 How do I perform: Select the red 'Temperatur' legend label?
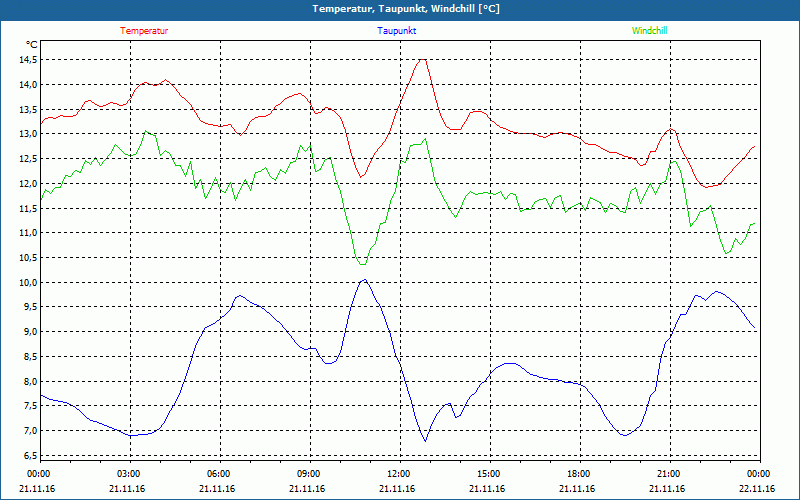click(x=144, y=31)
